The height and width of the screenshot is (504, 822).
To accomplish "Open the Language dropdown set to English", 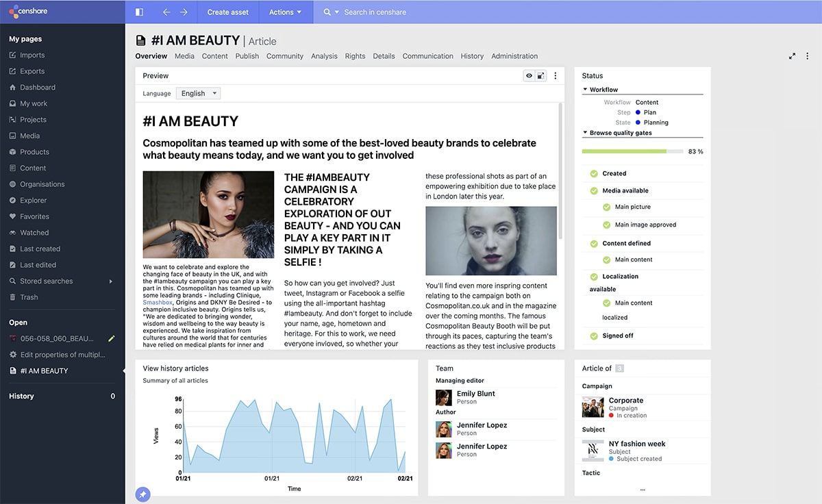I will coord(198,93).
